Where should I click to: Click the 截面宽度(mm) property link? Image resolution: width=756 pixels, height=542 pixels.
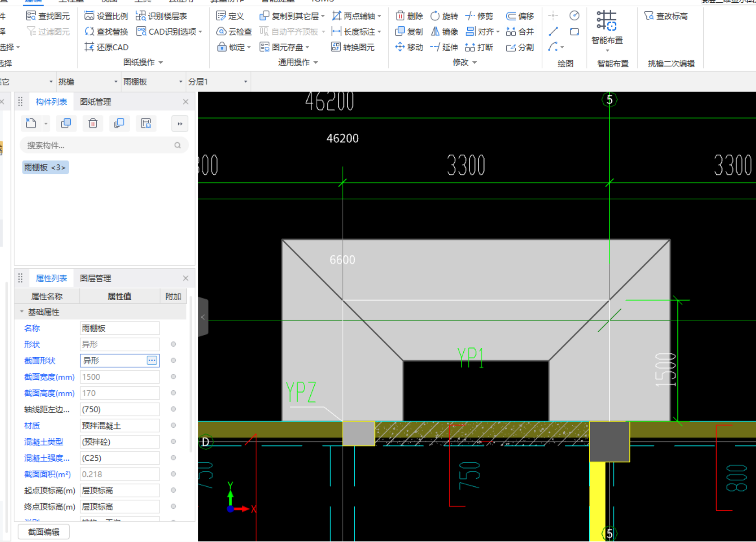pyautogui.click(x=49, y=377)
